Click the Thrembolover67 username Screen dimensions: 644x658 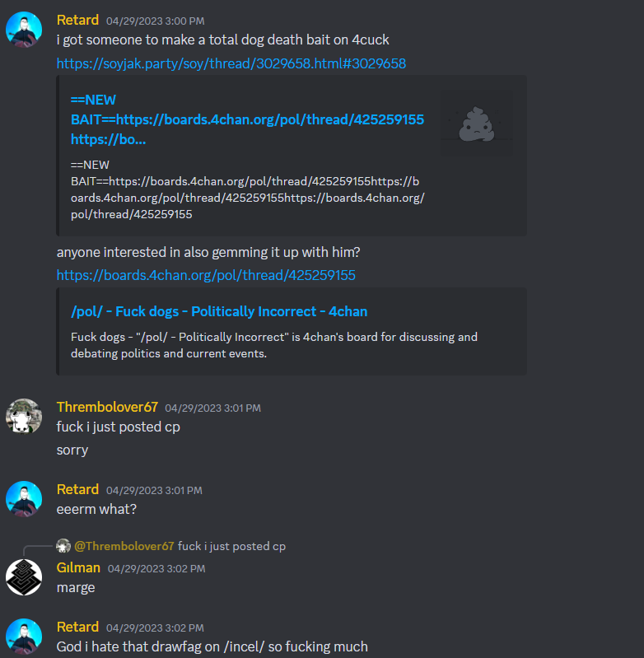107,407
